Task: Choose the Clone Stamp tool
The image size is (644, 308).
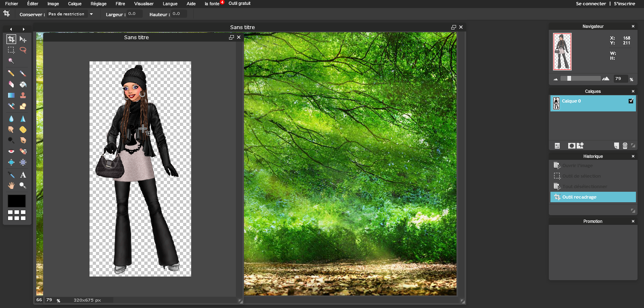Action: pyautogui.click(x=23, y=95)
